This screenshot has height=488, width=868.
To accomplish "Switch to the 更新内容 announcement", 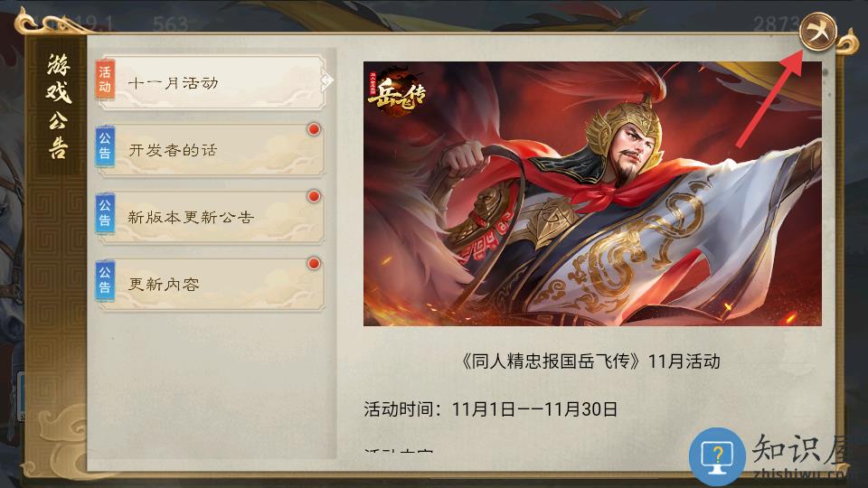I will (x=211, y=284).
